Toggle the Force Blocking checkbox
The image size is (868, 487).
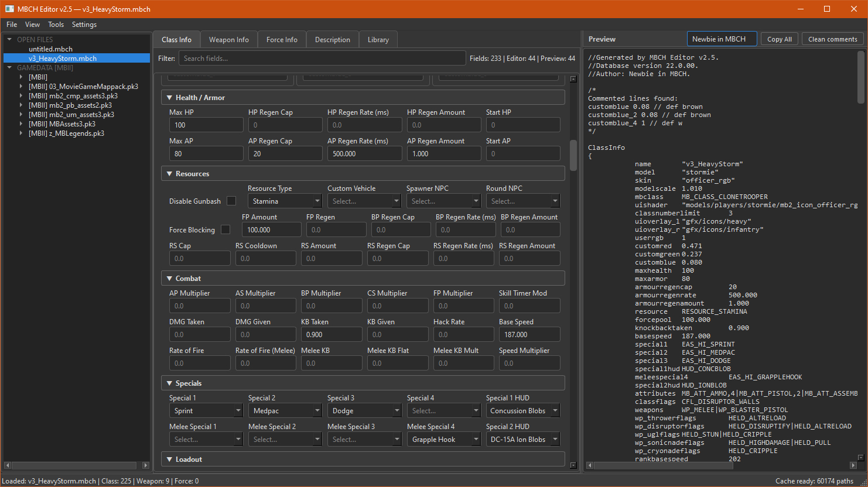(x=225, y=229)
